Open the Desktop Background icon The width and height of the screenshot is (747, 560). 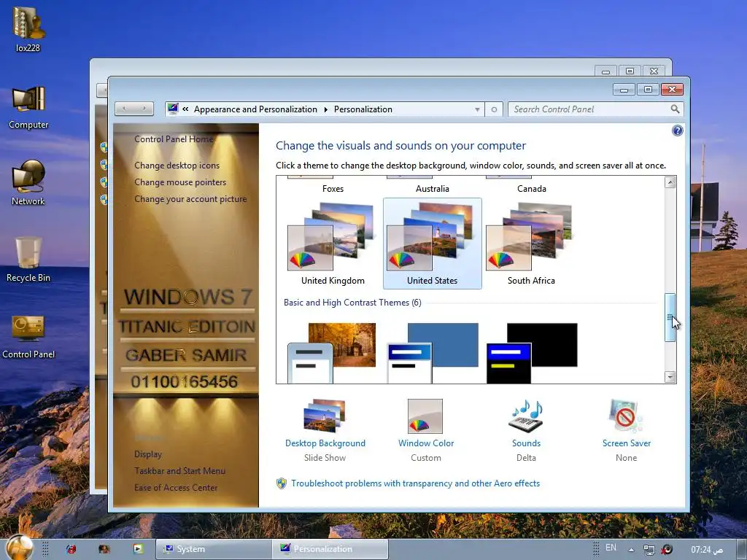[325, 415]
